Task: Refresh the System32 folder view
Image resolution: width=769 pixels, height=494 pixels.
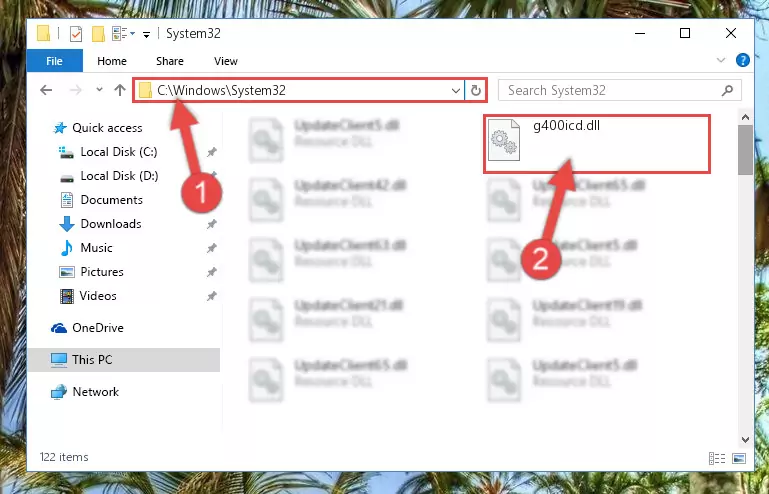Action: pyautogui.click(x=476, y=90)
